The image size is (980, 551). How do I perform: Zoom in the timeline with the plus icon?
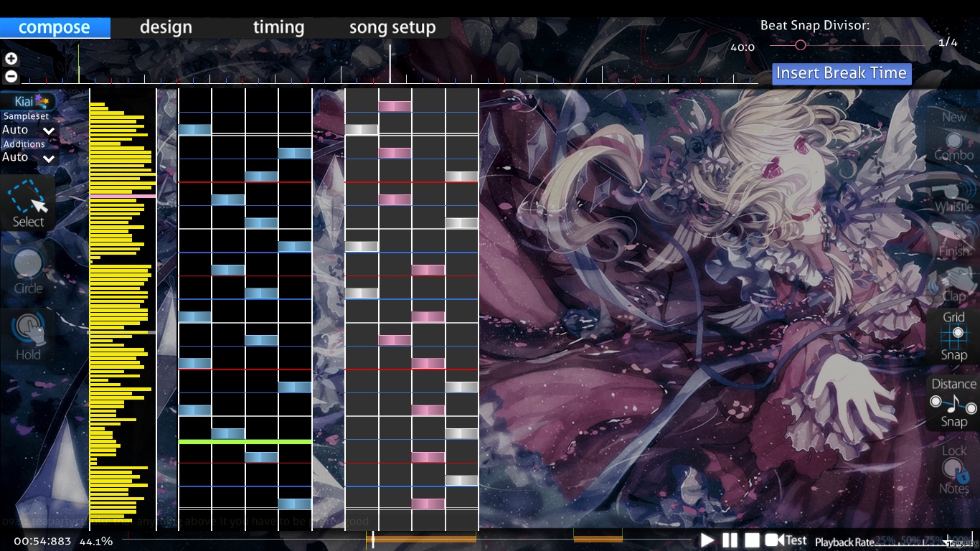tap(11, 59)
